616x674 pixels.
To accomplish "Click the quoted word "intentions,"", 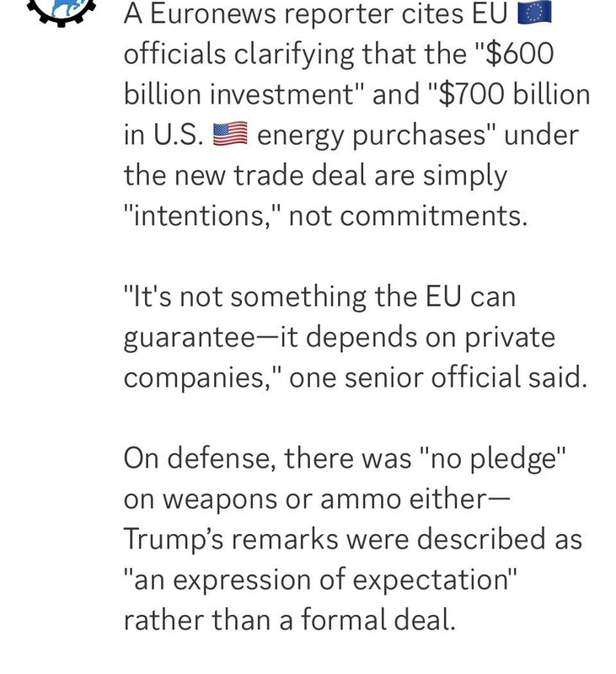I will click(x=202, y=216).
